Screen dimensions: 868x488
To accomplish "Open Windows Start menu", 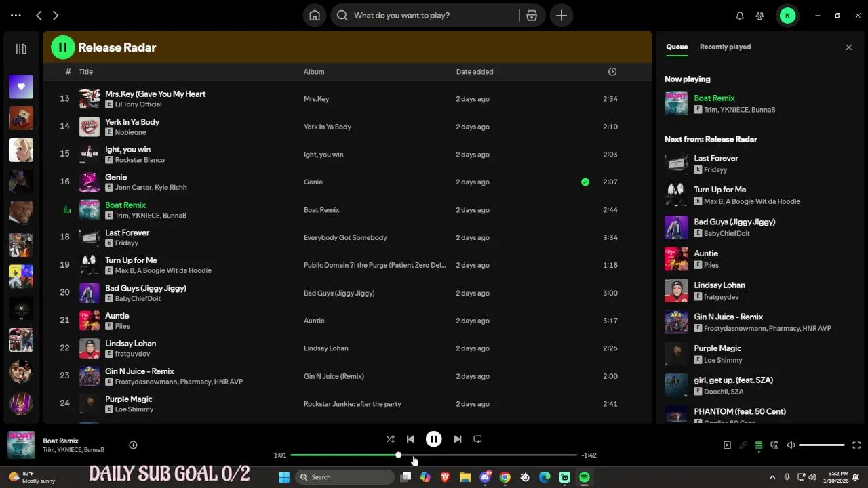I will pos(284,477).
